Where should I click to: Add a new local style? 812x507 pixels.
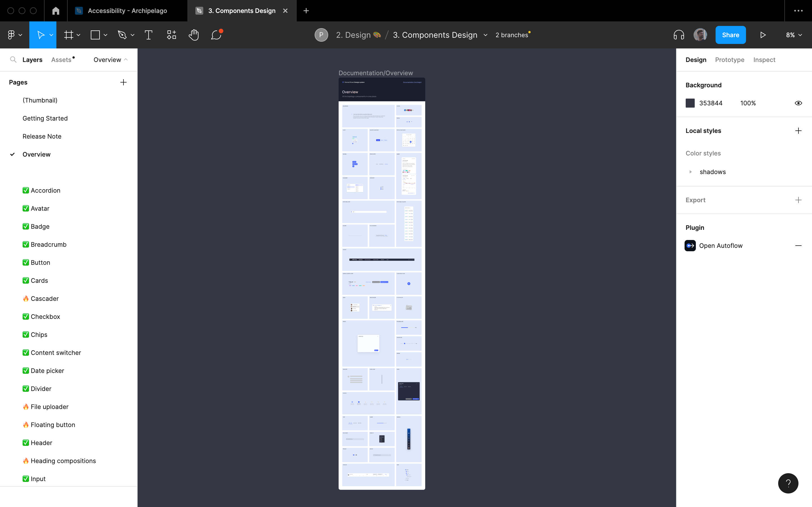tap(798, 131)
